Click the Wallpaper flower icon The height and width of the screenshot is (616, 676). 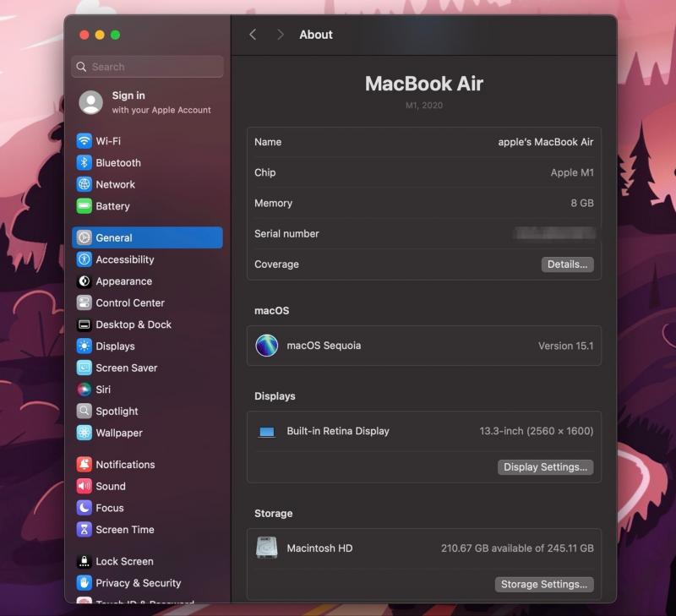(x=84, y=433)
